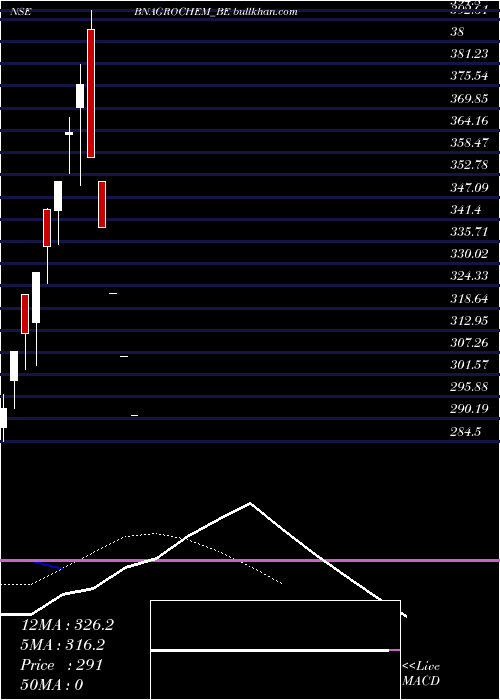Click the 12MA : 326.2 readout

click(x=67, y=625)
